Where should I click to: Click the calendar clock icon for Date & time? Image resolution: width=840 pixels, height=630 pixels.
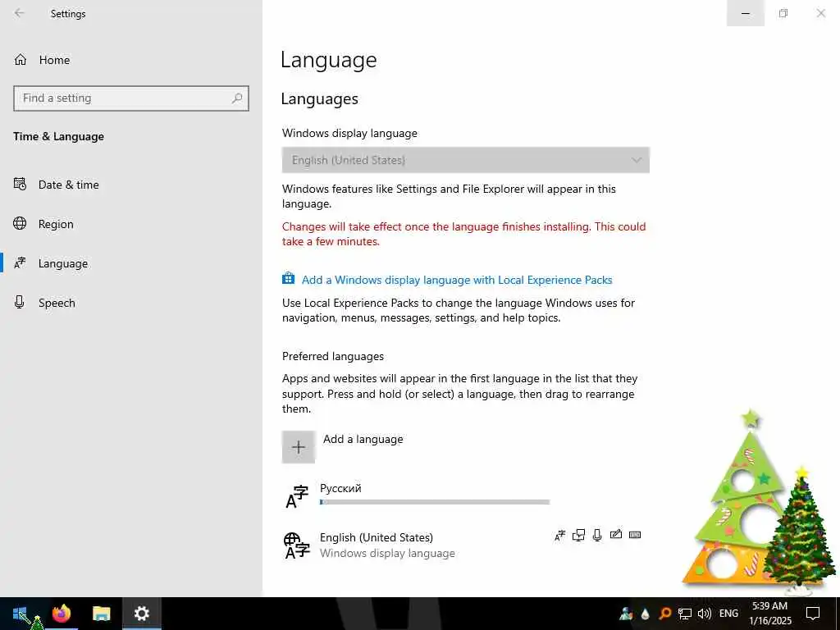click(x=20, y=185)
